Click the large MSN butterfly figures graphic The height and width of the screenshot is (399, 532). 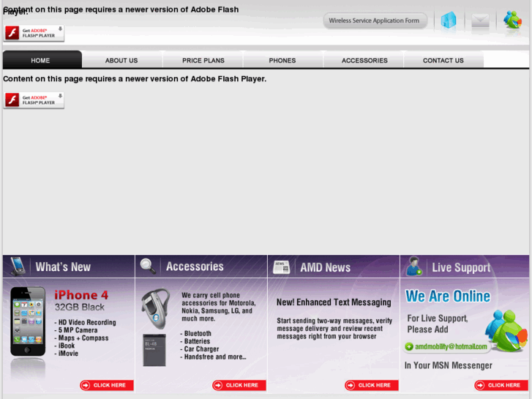[x=506, y=330]
